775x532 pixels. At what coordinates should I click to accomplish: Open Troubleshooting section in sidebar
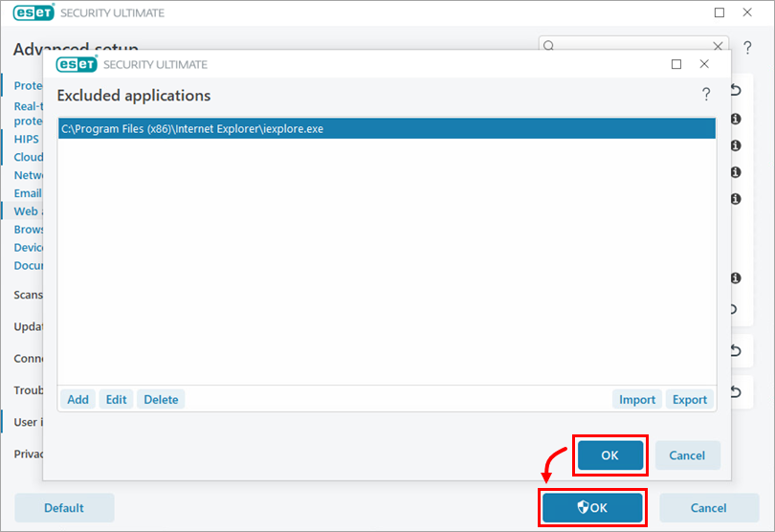pyautogui.click(x=28, y=390)
